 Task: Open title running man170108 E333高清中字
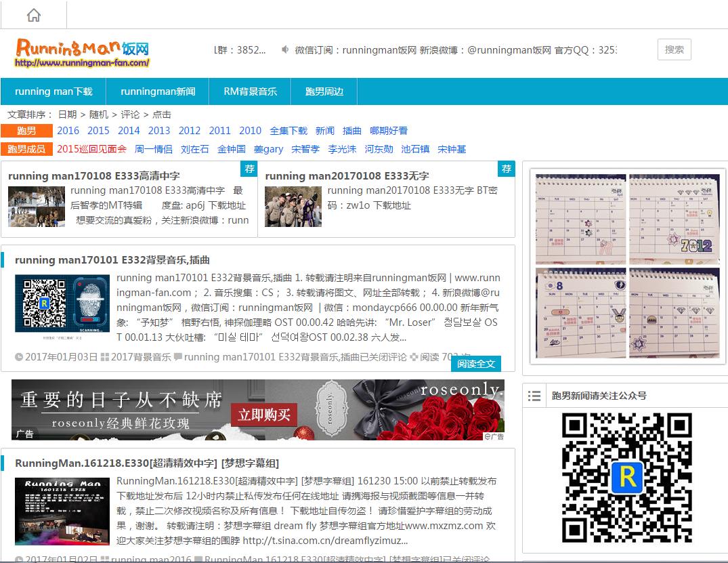[x=93, y=176]
